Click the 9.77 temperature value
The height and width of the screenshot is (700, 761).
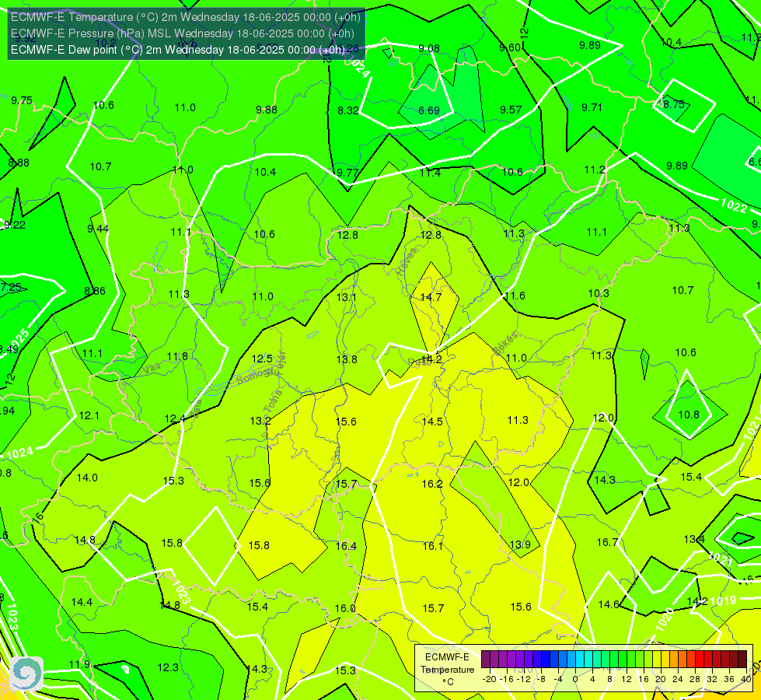coord(347,173)
